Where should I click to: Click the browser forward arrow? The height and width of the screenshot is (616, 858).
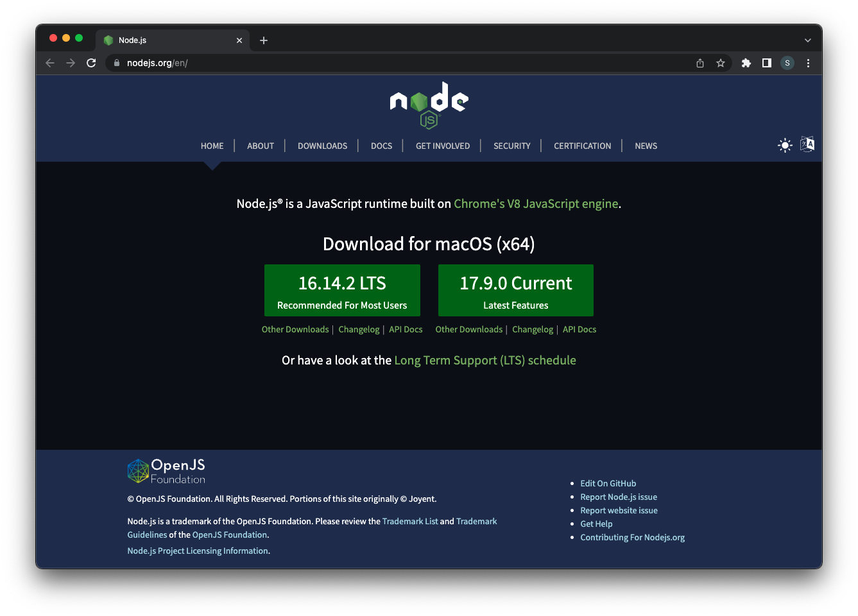[x=71, y=63]
